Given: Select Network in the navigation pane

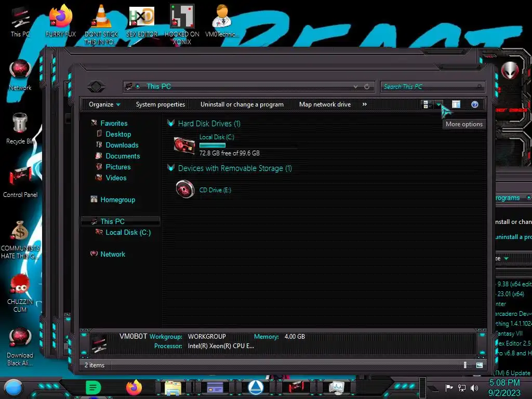Looking at the screenshot, I should 113,254.
